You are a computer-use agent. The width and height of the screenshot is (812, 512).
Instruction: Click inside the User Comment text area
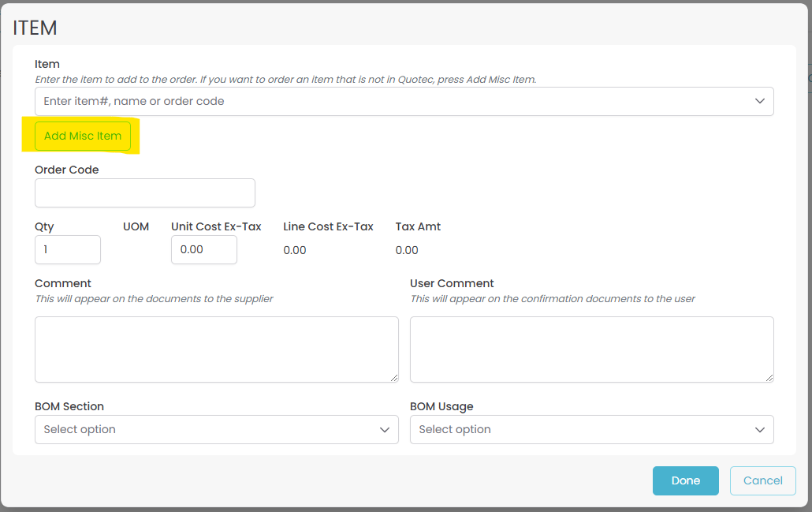click(591, 349)
